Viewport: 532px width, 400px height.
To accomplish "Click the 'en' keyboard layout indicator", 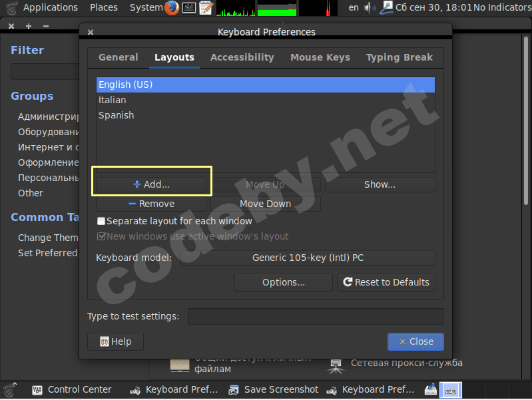I will 354,7.
